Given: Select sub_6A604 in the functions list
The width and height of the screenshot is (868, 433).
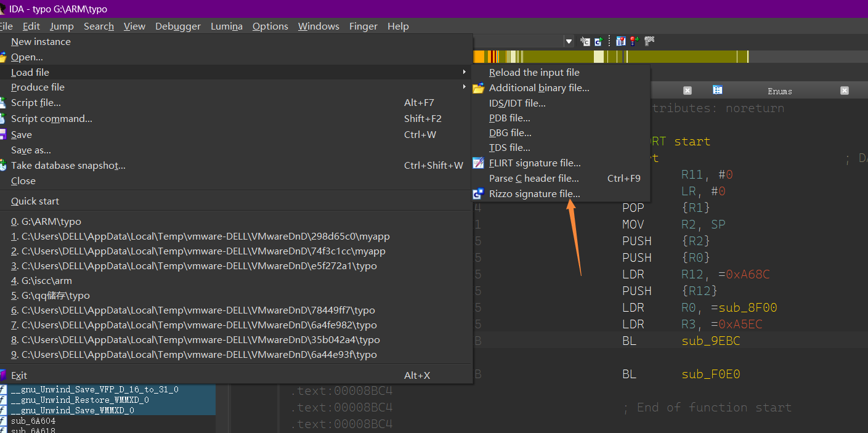Looking at the screenshot, I should pos(33,421).
